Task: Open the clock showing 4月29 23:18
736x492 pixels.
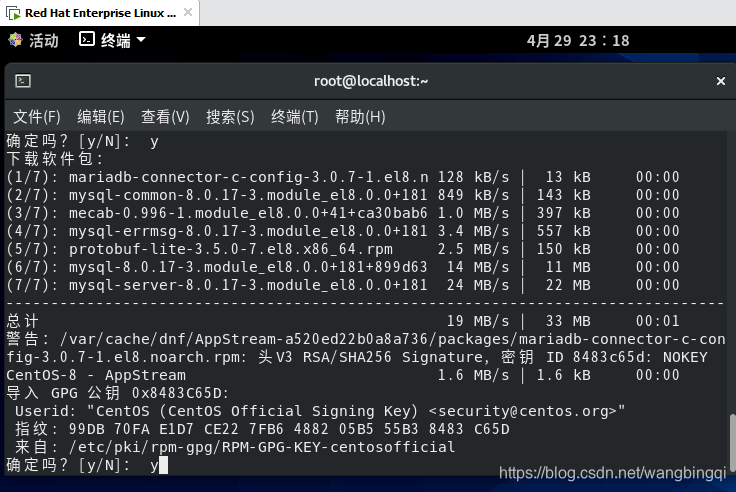Action: 578,41
